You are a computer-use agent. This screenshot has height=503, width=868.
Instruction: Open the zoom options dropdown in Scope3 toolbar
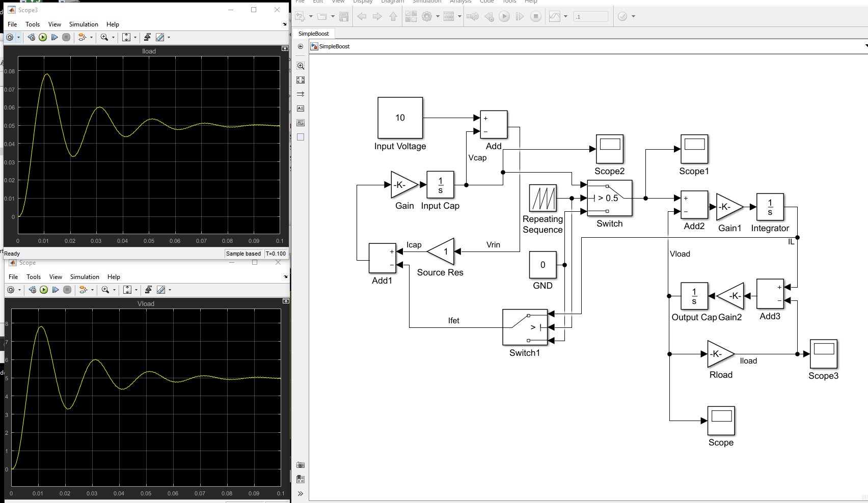coord(112,37)
